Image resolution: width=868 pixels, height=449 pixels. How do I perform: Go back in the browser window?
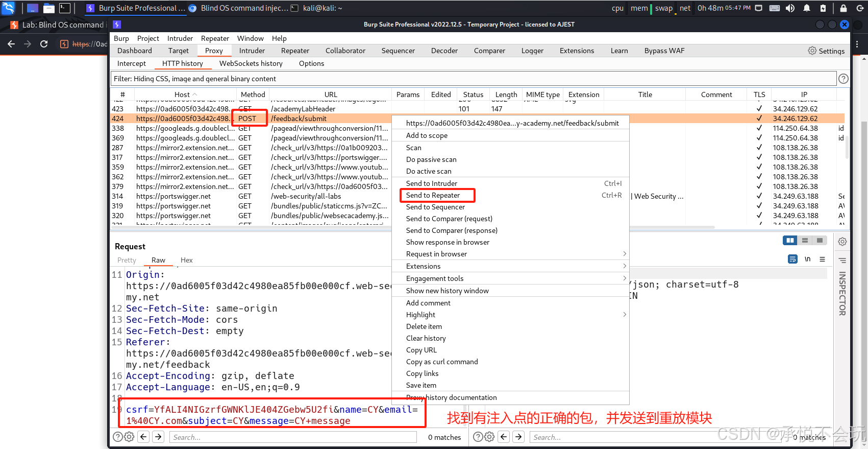[x=11, y=44]
